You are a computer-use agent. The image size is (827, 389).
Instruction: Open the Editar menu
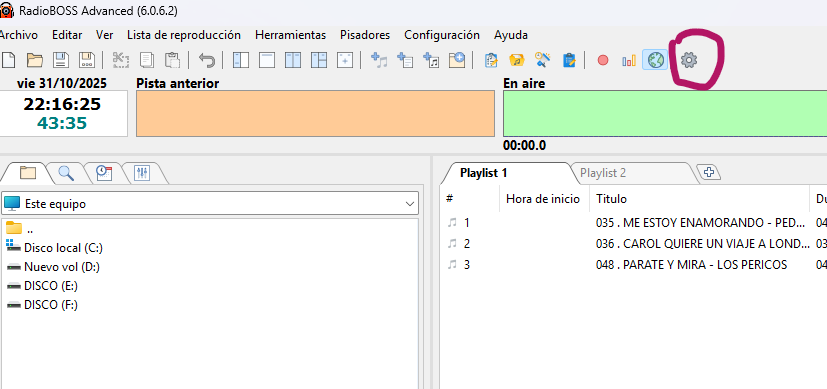tap(67, 35)
